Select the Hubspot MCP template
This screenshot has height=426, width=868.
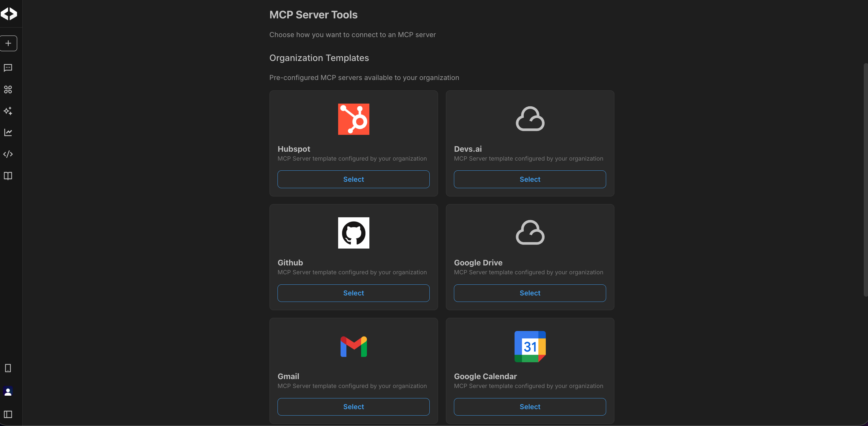353,179
